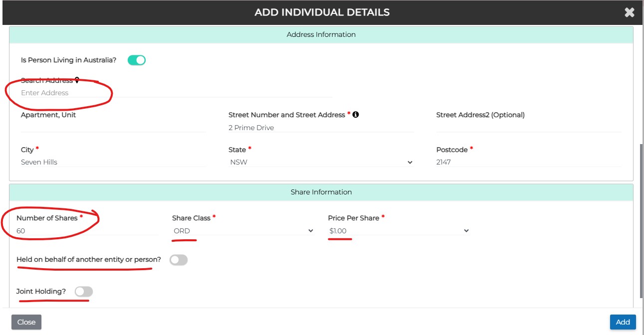Open the Price Per Share dropdown
644x335 pixels.
[399, 231]
